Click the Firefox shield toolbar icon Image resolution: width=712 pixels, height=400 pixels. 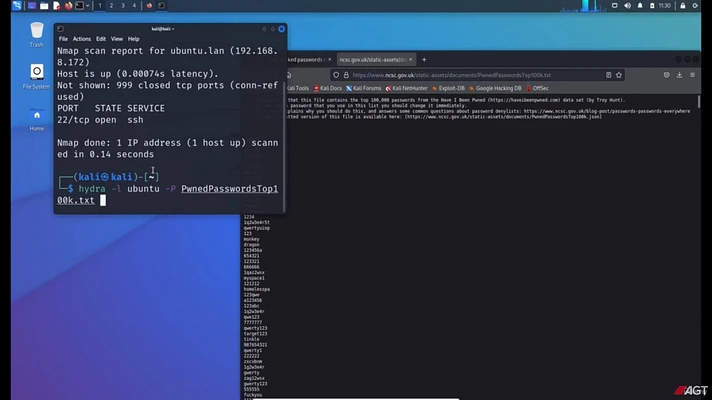click(x=667, y=75)
